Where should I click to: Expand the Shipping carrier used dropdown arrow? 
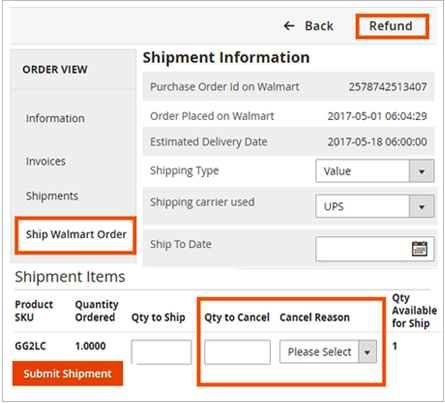coord(421,207)
